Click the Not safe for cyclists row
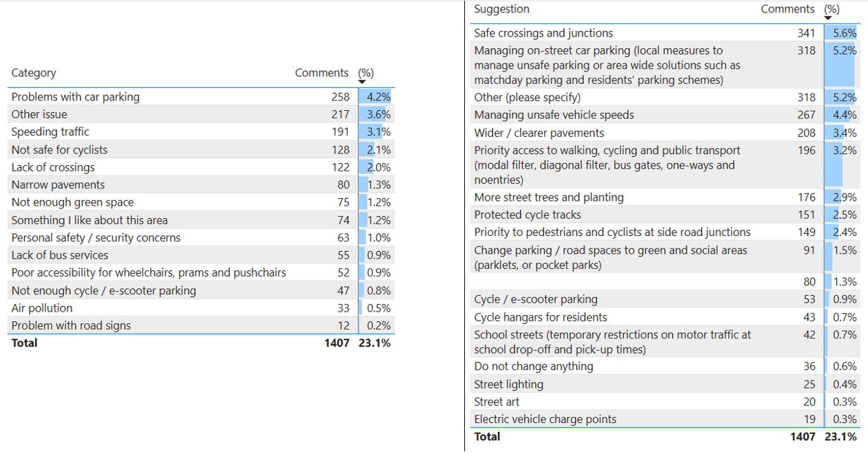Image resolution: width=868 pixels, height=454 pixels. tap(60, 150)
